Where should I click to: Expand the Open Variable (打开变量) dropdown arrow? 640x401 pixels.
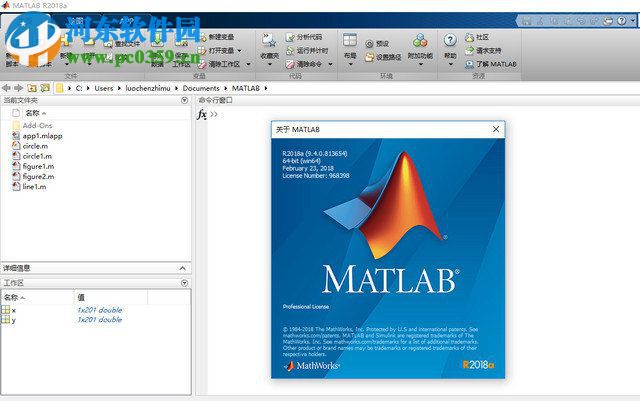pos(240,51)
